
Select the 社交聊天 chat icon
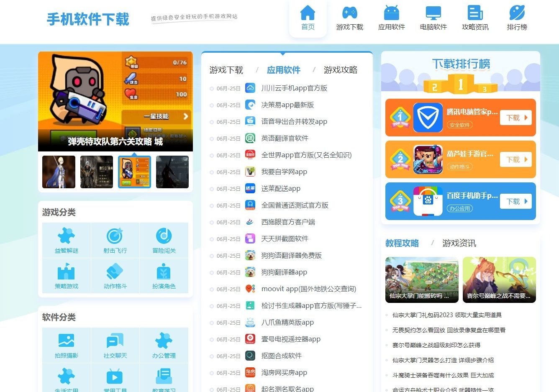pos(115,341)
